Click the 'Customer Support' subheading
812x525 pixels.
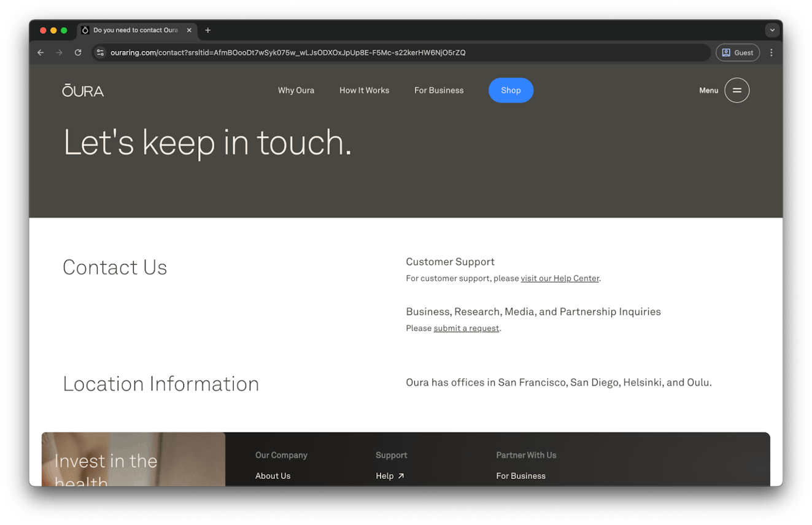click(450, 262)
